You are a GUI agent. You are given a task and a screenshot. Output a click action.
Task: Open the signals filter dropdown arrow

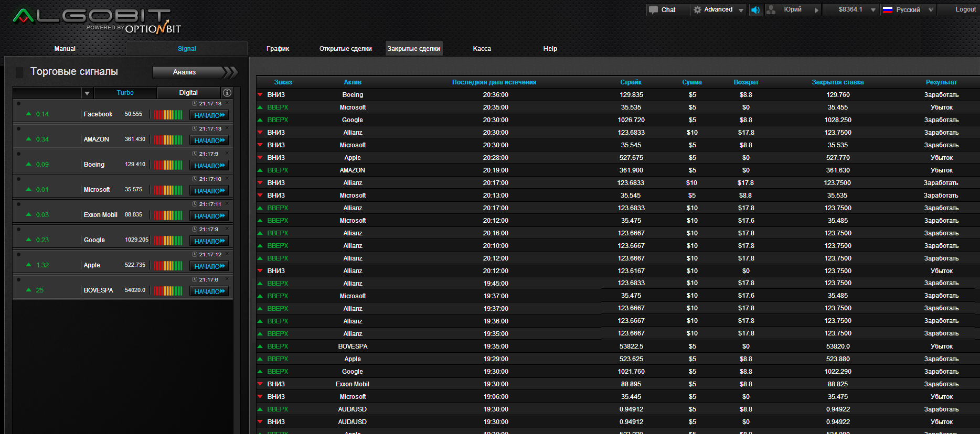(x=87, y=93)
